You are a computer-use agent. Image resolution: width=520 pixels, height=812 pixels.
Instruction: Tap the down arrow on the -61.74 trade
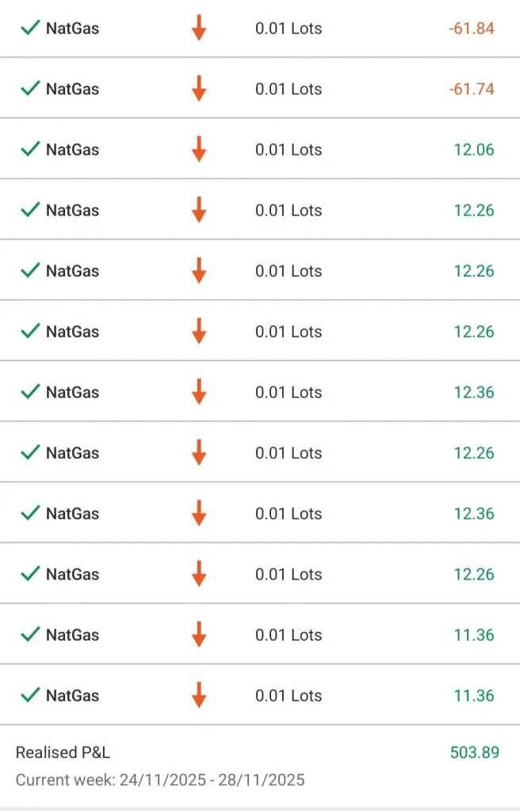click(199, 89)
